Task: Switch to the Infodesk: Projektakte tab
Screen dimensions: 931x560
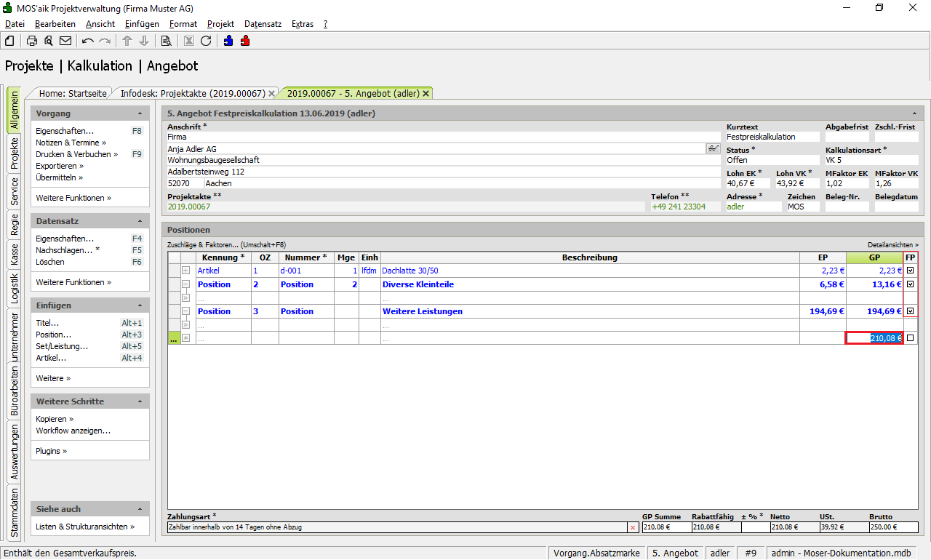Action: (192, 93)
